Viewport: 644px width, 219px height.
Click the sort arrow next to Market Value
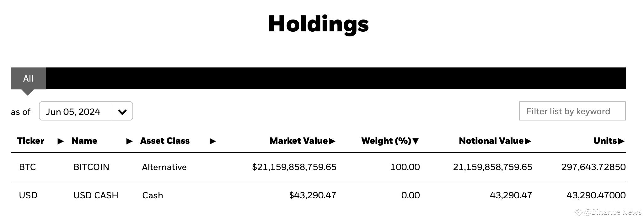click(x=332, y=141)
